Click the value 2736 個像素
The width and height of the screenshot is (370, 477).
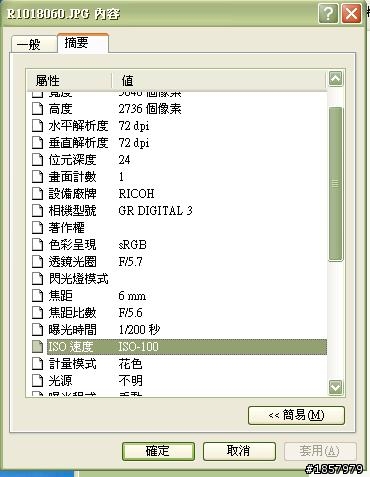150,109
